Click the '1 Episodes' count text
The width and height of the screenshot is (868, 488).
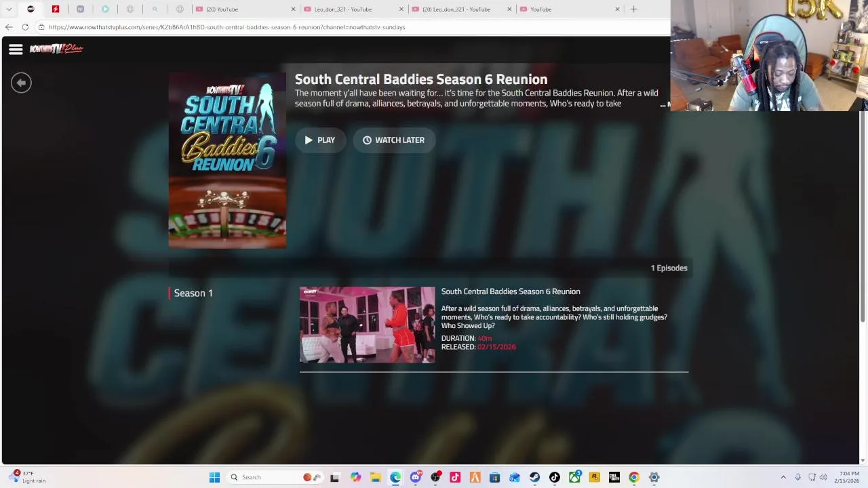pos(669,268)
